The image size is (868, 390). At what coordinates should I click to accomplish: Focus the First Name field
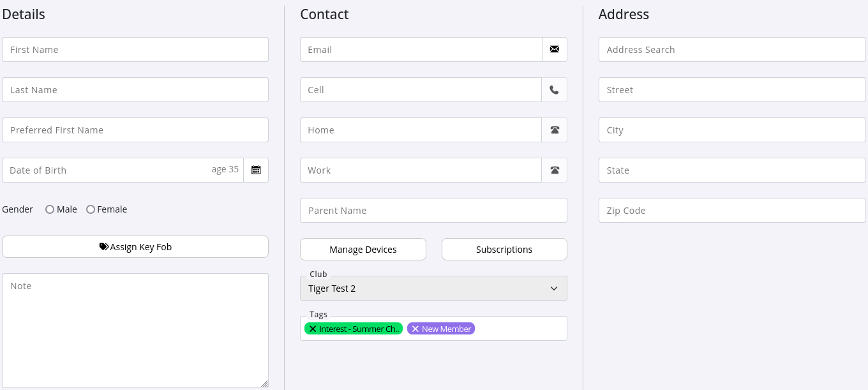tap(135, 50)
